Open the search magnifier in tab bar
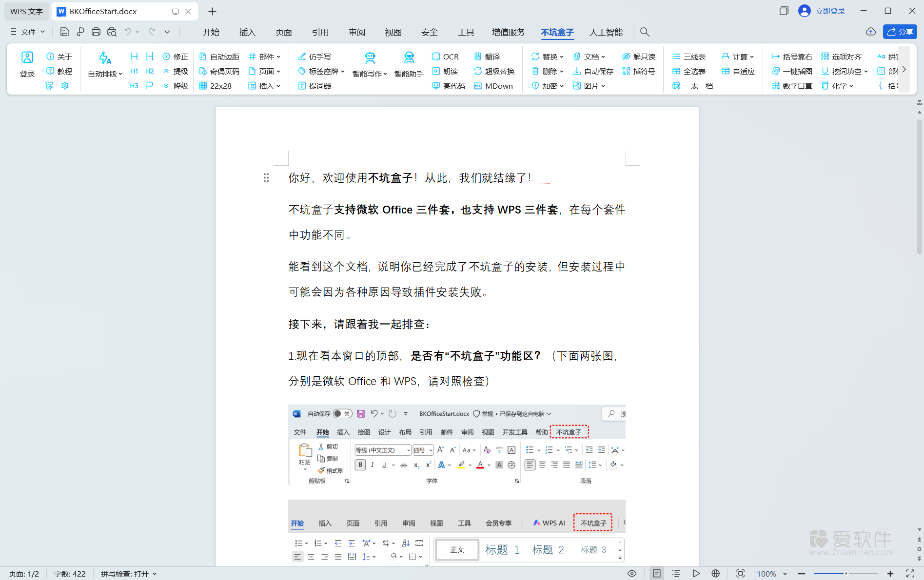This screenshot has height=580, width=924. point(645,32)
